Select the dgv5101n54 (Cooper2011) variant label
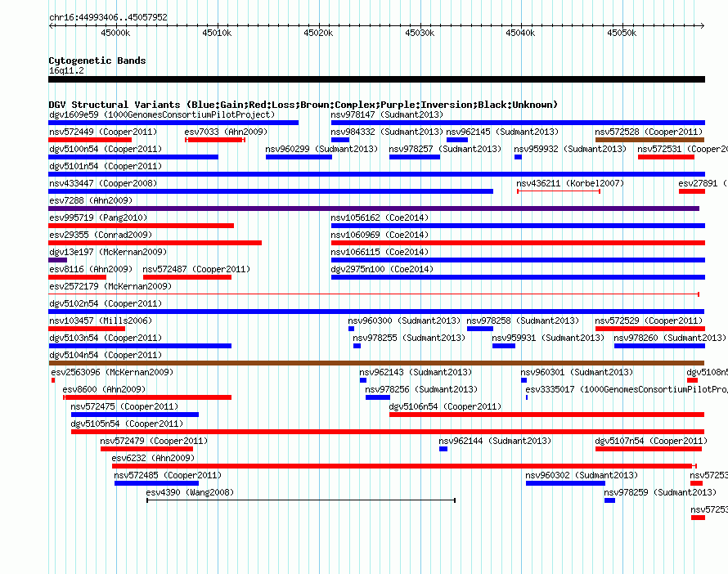Viewport: 728px width, 574px height. click(106, 166)
